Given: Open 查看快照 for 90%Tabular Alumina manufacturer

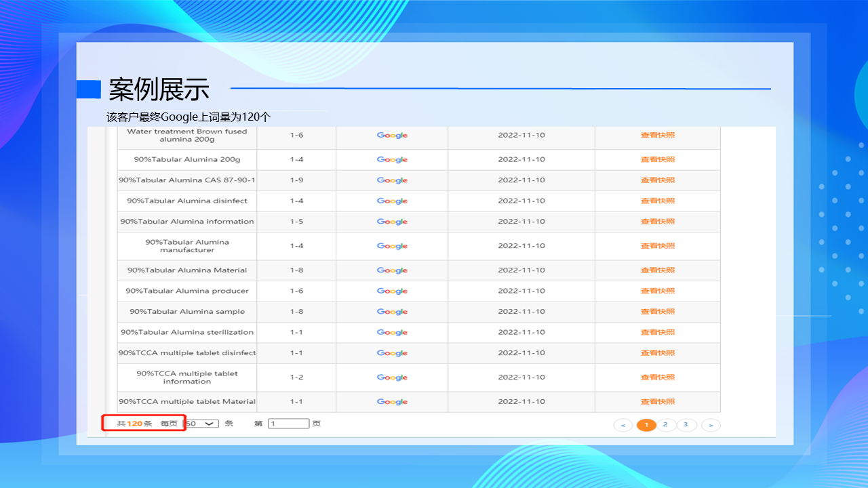Looking at the screenshot, I should pos(658,246).
